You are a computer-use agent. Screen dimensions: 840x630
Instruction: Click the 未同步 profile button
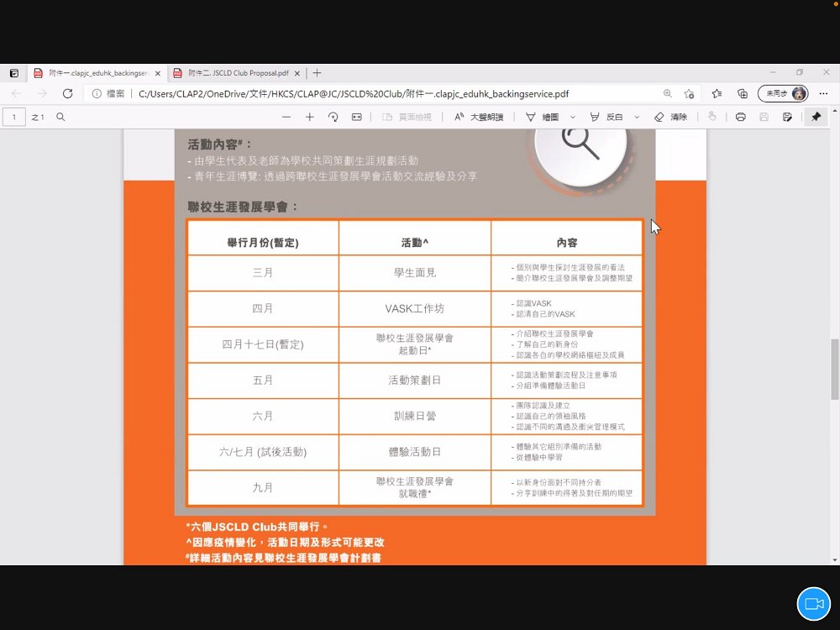tap(783, 94)
